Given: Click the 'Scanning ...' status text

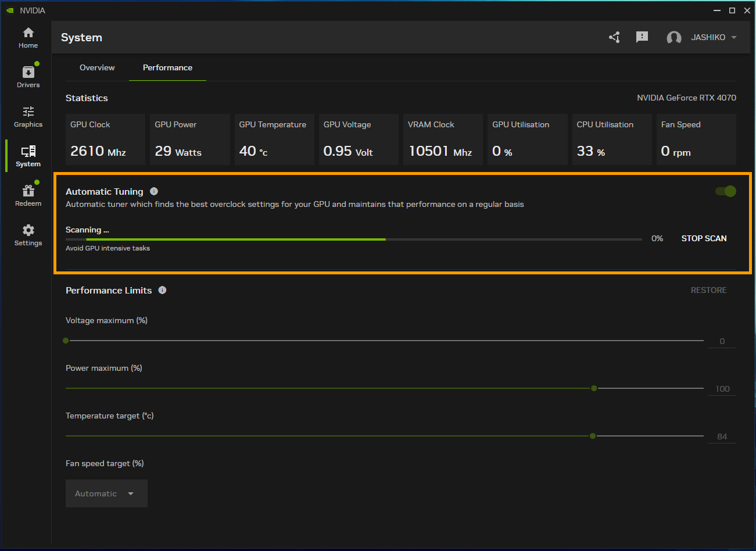Looking at the screenshot, I should [87, 230].
